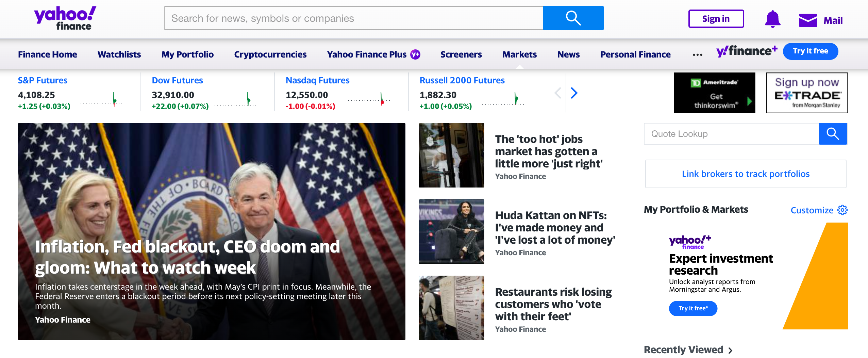
Task: Click Link brokers to track portfolios
Action: (746, 174)
